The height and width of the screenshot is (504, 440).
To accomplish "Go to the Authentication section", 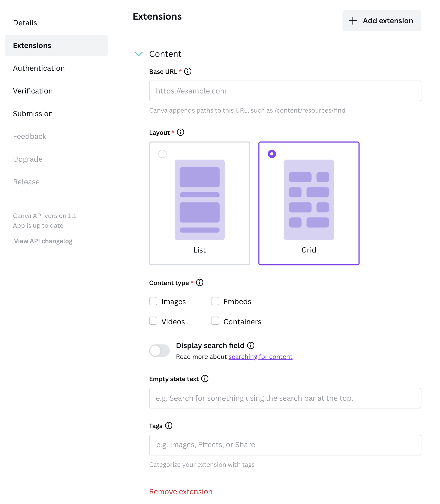I will pyautogui.click(x=39, y=68).
